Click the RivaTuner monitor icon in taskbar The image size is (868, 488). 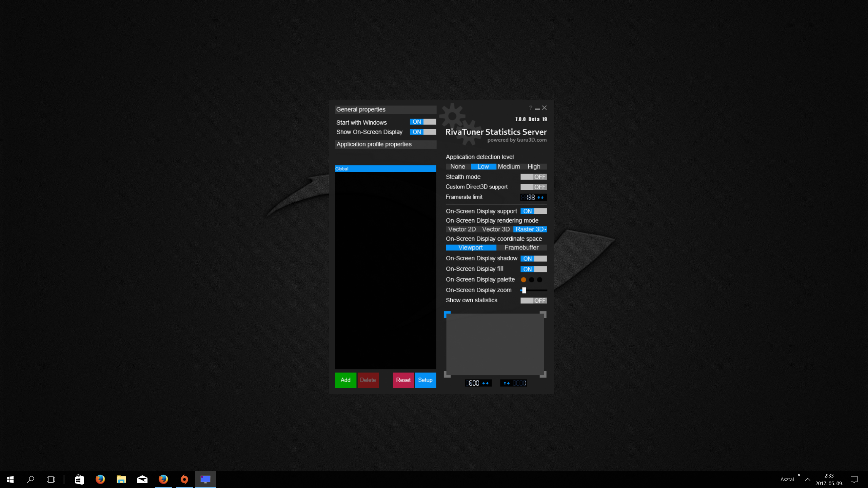205,480
